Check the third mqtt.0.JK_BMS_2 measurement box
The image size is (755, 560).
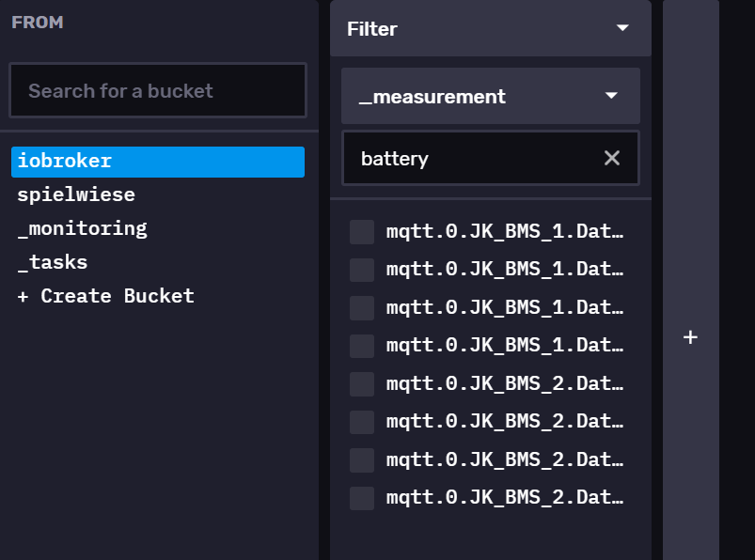(362, 459)
